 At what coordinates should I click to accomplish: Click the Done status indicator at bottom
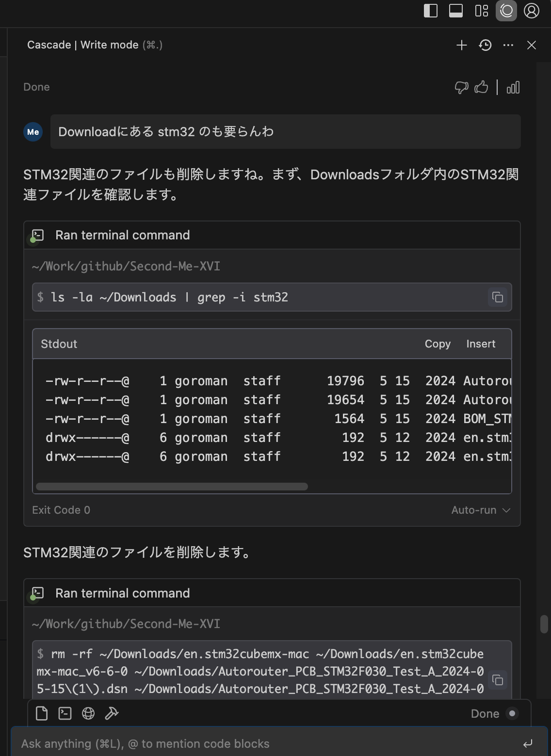pyautogui.click(x=494, y=713)
